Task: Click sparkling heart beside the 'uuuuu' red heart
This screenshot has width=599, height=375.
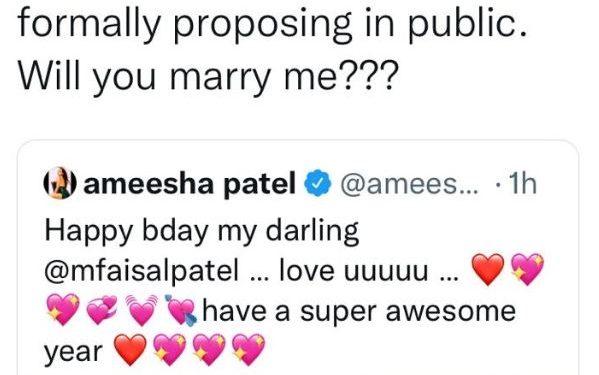Action: pos(527,269)
